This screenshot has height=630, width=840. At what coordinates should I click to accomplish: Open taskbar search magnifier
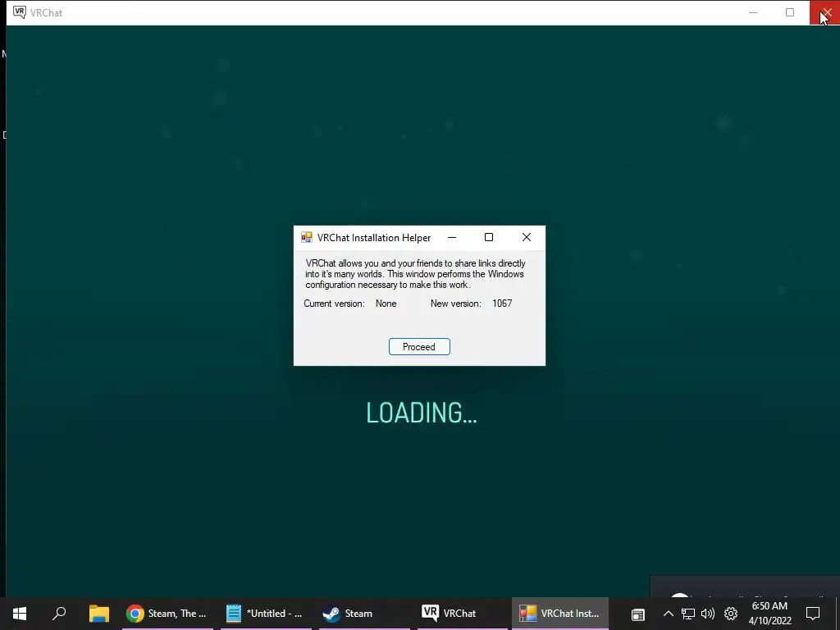(x=59, y=613)
